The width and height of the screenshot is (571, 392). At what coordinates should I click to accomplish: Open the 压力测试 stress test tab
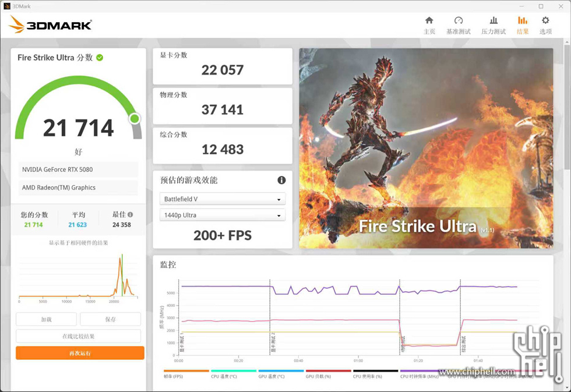[494, 26]
